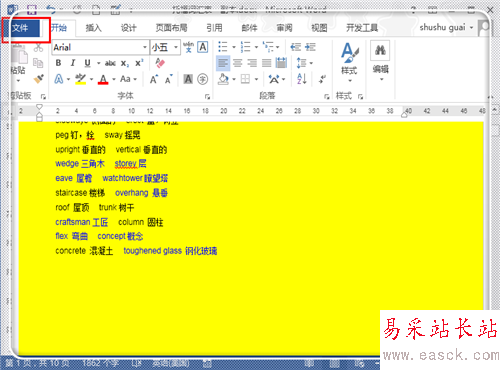Image resolution: width=500 pixels, height=370 pixels.
Task: Apply distributed alignment
Action: (281, 63)
